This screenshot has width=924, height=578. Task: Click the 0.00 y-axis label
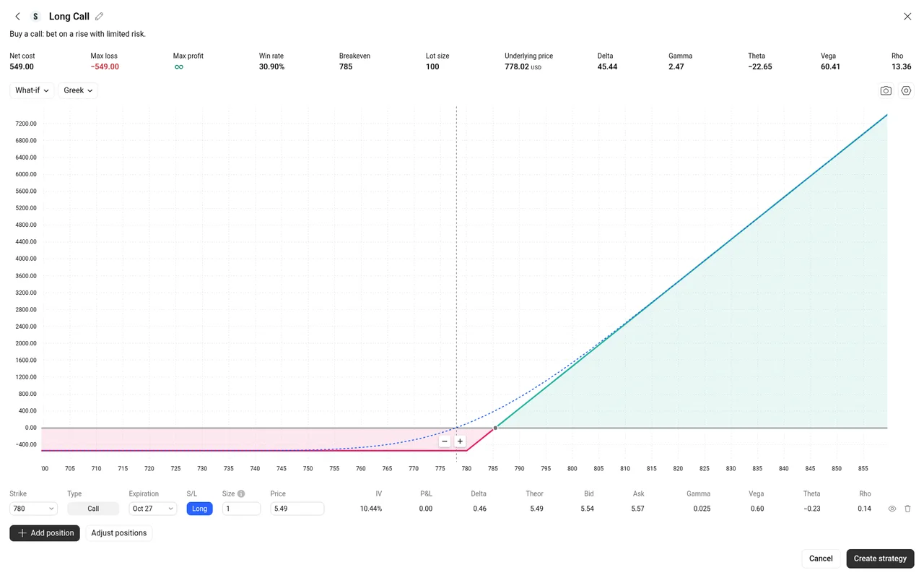click(30, 428)
